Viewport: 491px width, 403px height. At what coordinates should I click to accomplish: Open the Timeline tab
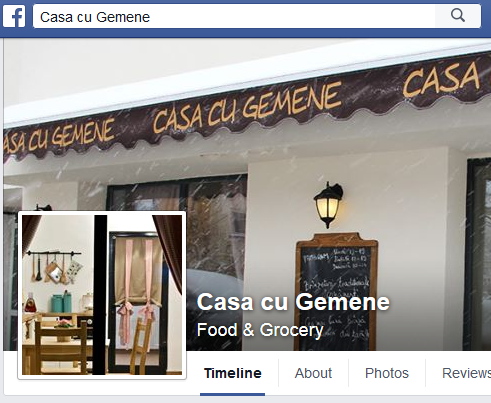tap(233, 373)
